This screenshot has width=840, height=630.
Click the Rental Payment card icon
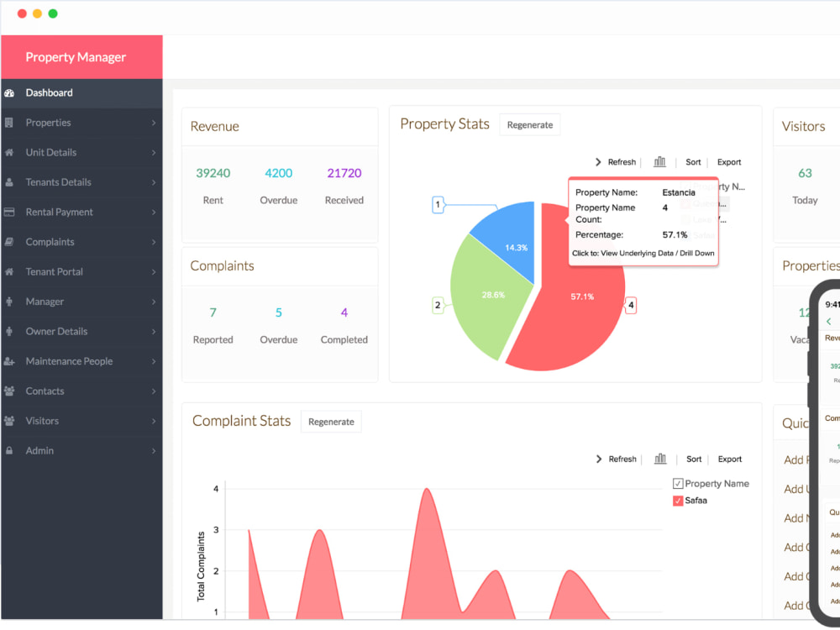click(9, 213)
